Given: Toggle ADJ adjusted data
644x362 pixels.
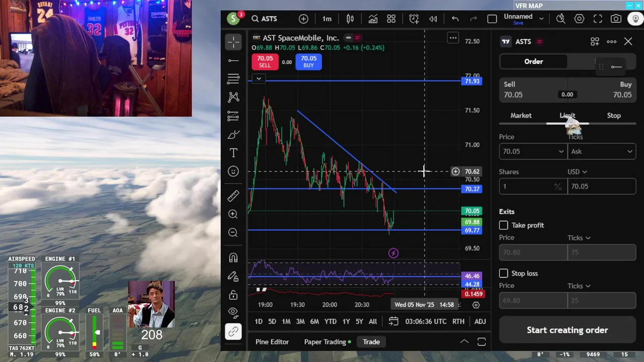Looking at the screenshot, I should pyautogui.click(x=480, y=321).
